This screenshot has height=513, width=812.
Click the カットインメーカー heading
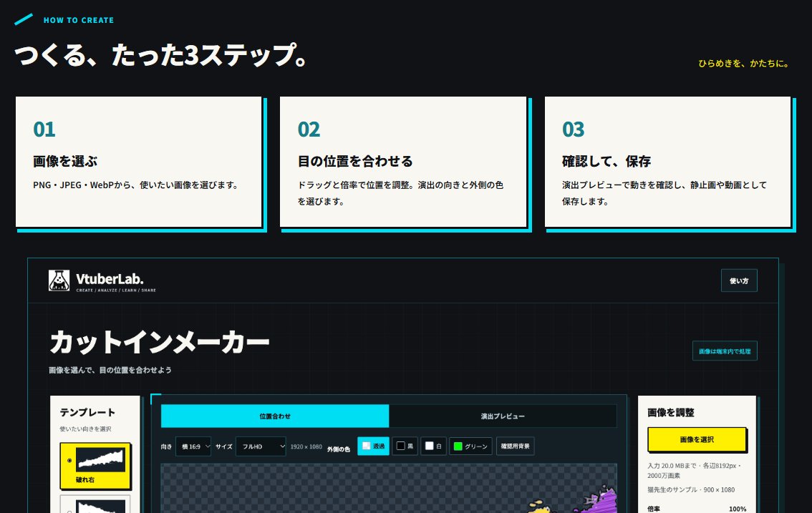160,342
